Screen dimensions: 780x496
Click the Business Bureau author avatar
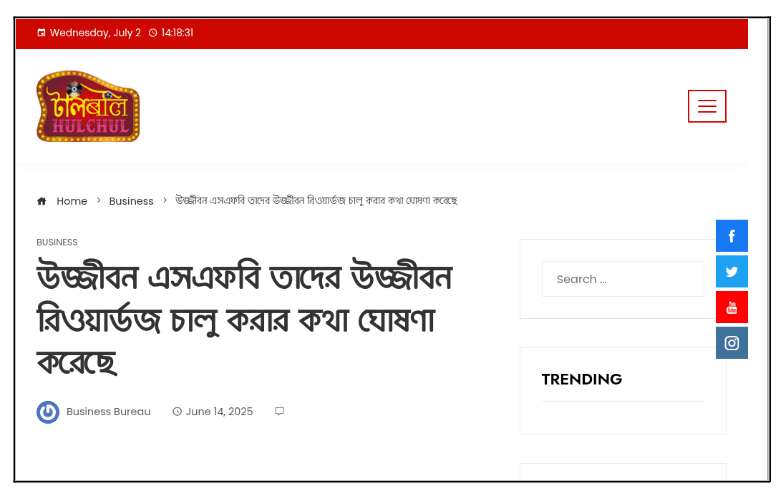click(48, 412)
